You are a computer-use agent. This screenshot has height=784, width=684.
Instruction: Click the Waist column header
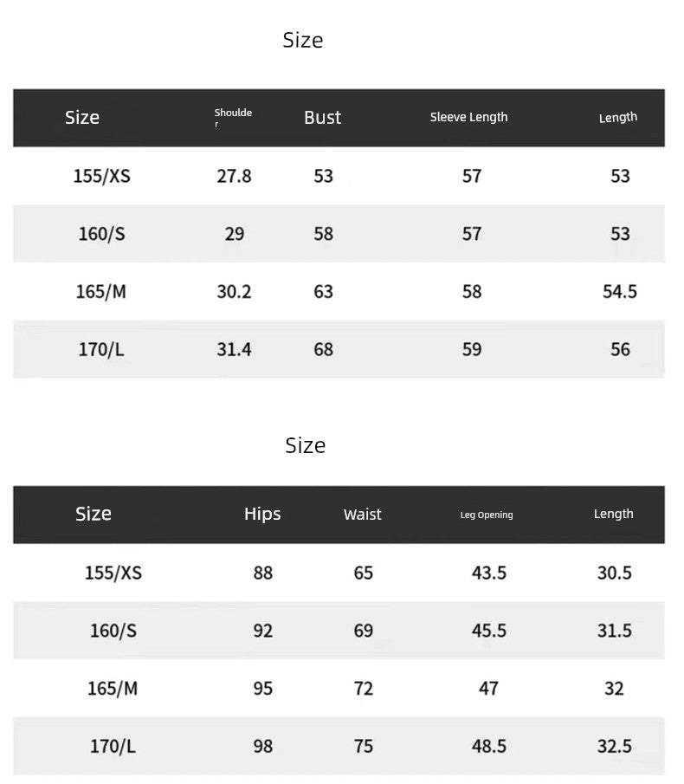362,515
